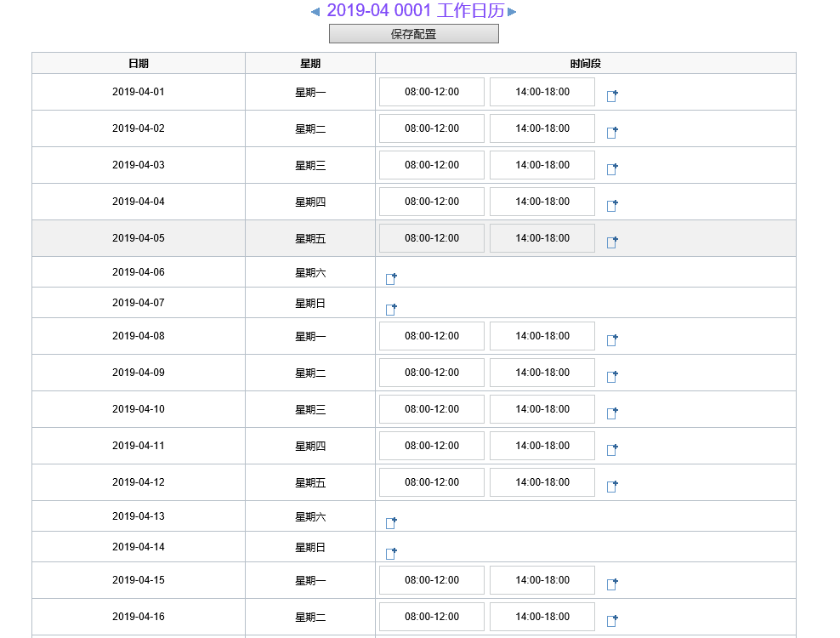Go to previous month with left arrow
The height and width of the screenshot is (638, 840).
(x=315, y=12)
